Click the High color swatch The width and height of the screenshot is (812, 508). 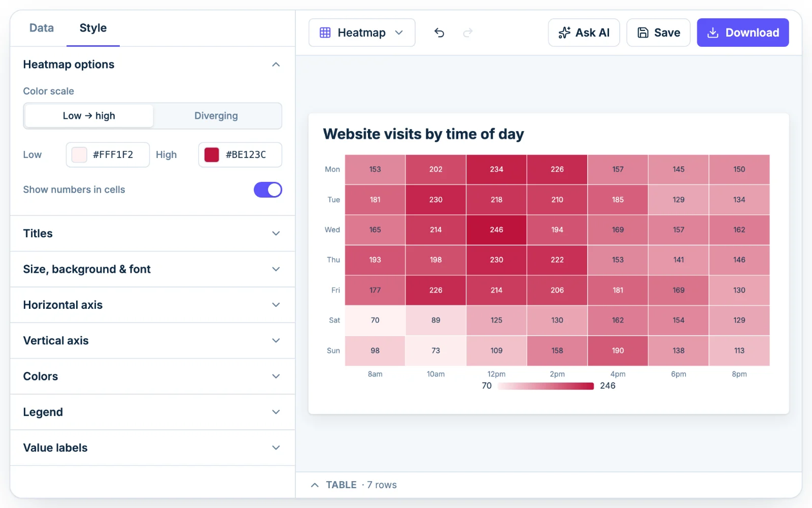pos(212,155)
